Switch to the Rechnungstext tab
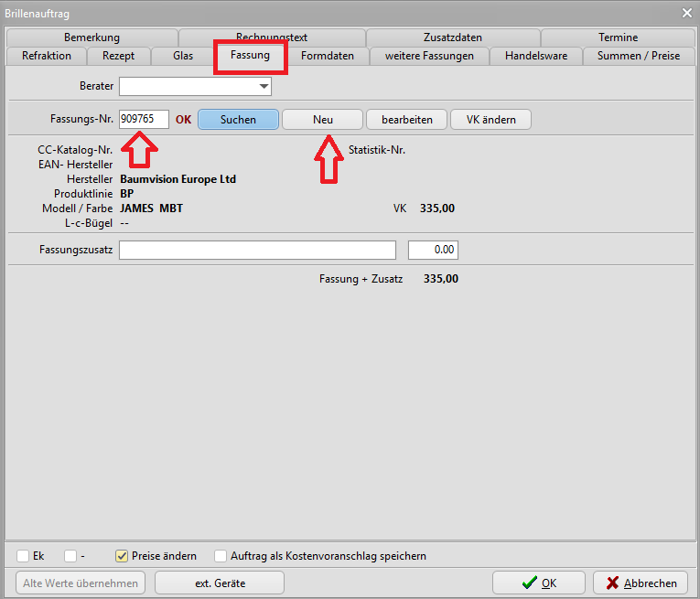700x599 pixels. click(272, 37)
